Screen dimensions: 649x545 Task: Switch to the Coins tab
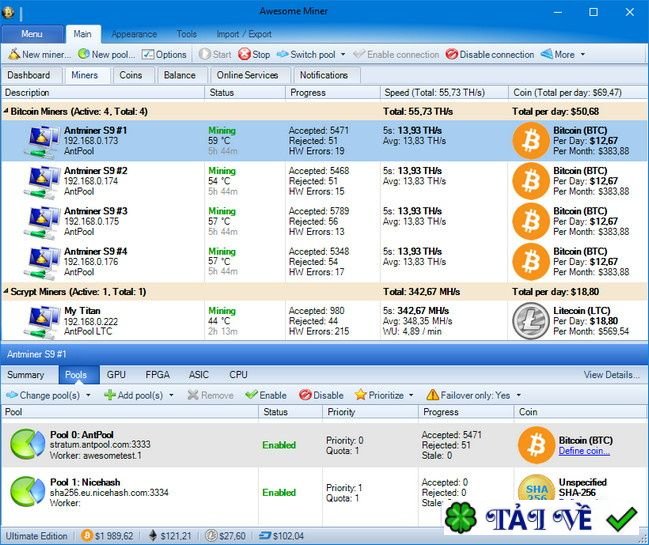[131, 75]
